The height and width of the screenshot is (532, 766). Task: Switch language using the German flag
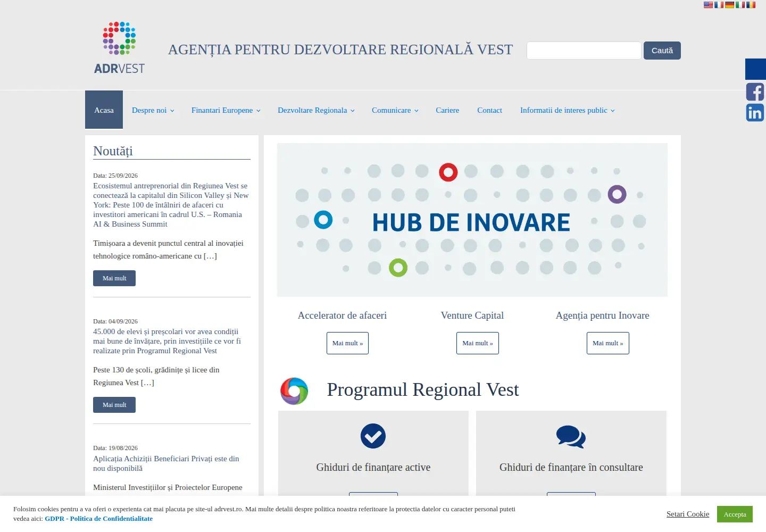(729, 5)
